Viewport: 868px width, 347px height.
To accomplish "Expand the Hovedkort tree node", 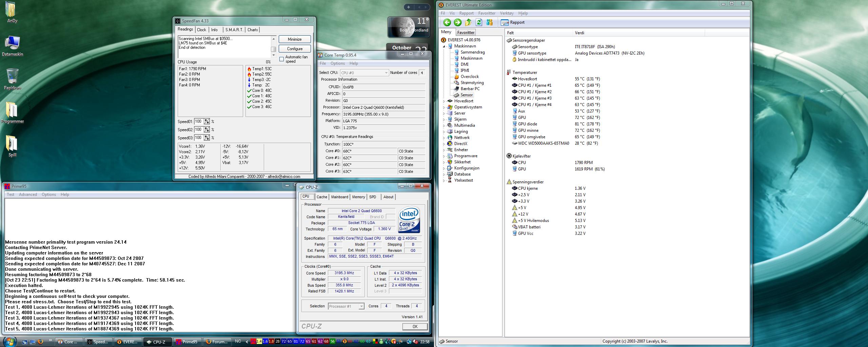I will tap(444, 101).
